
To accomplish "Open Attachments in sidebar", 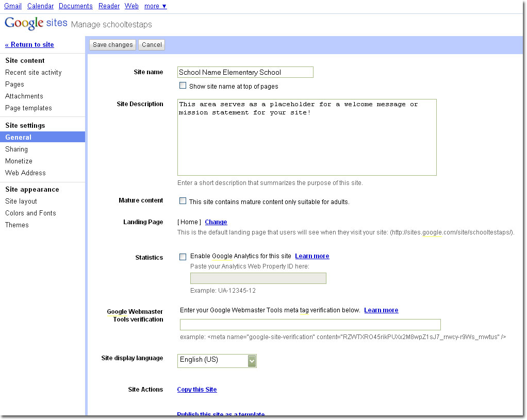I will [24, 96].
